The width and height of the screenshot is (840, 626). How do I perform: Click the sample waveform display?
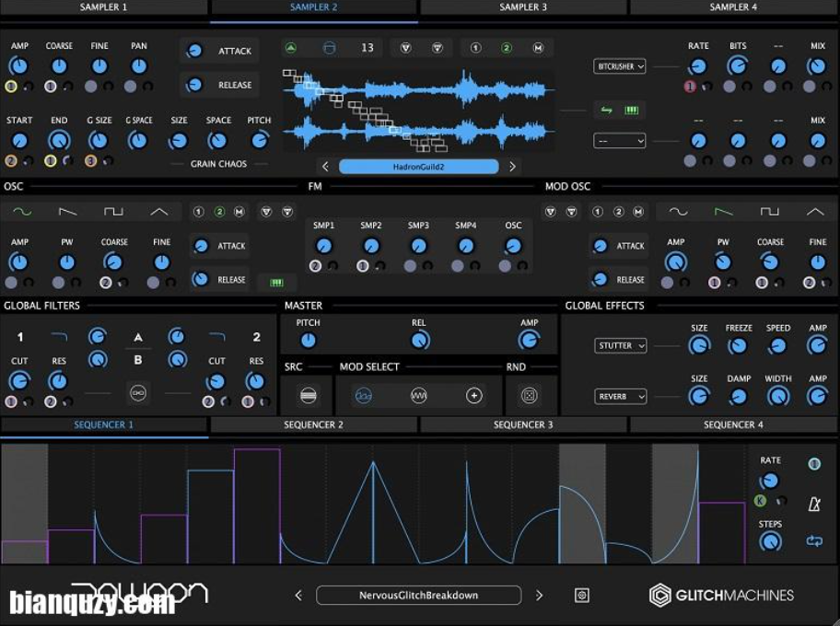click(418, 110)
